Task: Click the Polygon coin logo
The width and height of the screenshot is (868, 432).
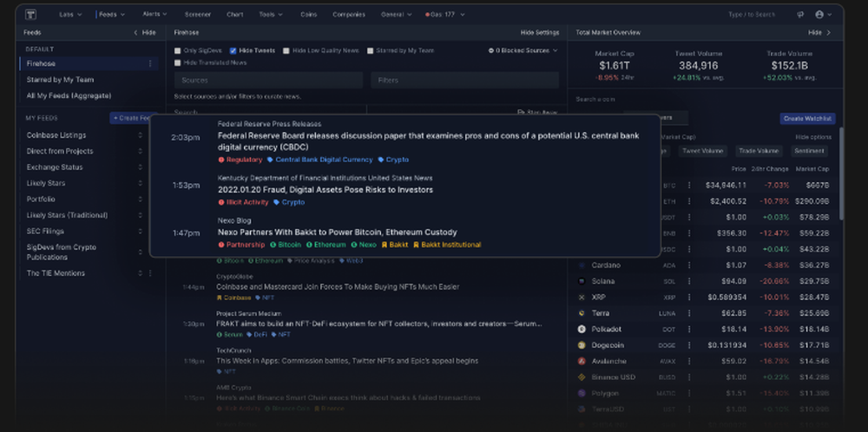Action: [582, 393]
